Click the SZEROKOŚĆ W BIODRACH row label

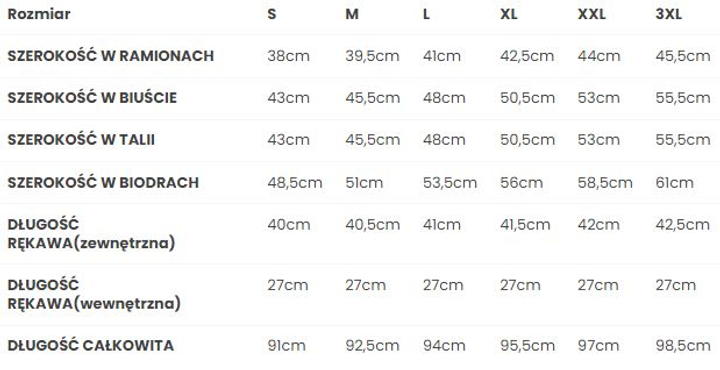coord(103,182)
